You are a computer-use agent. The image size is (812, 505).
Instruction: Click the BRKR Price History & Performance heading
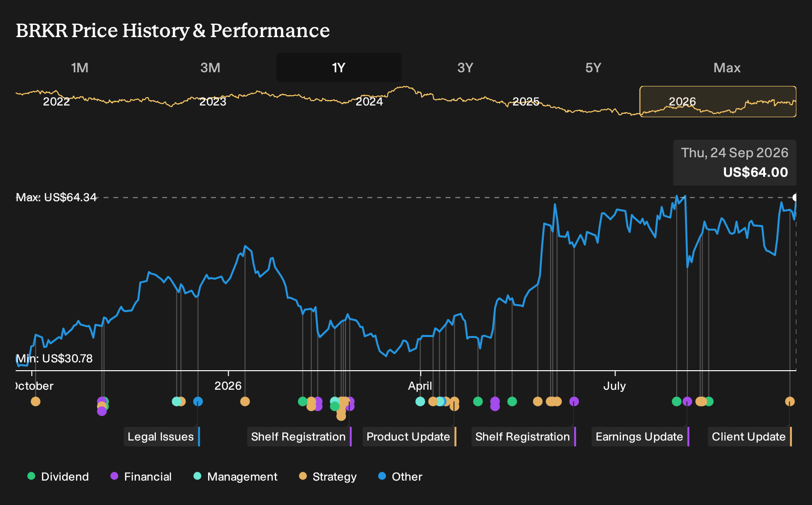[173, 30]
